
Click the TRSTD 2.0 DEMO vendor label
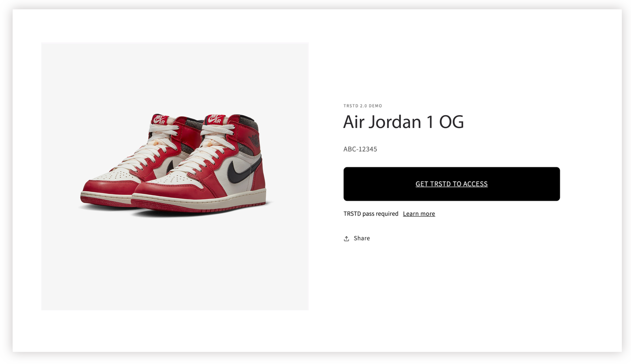pos(362,106)
